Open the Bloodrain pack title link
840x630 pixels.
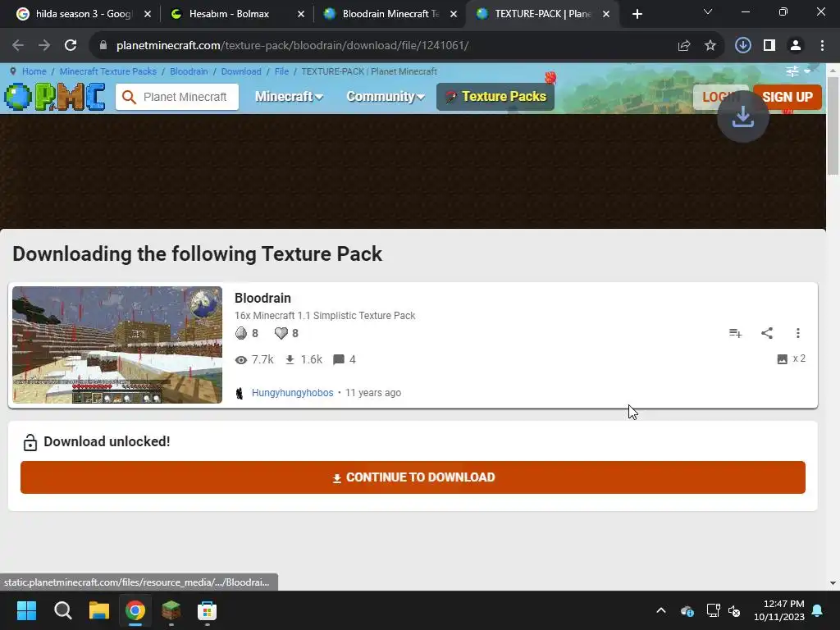click(x=262, y=298)
